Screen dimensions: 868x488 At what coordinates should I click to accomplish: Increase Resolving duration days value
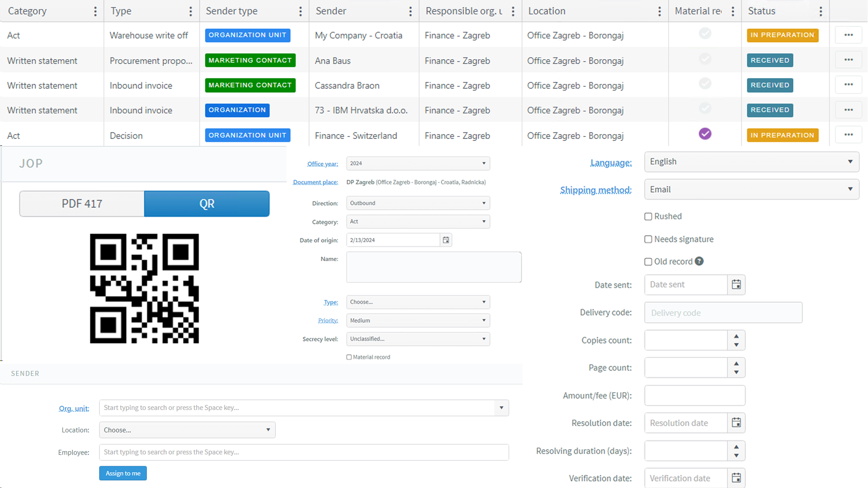[x=736, y=447]
